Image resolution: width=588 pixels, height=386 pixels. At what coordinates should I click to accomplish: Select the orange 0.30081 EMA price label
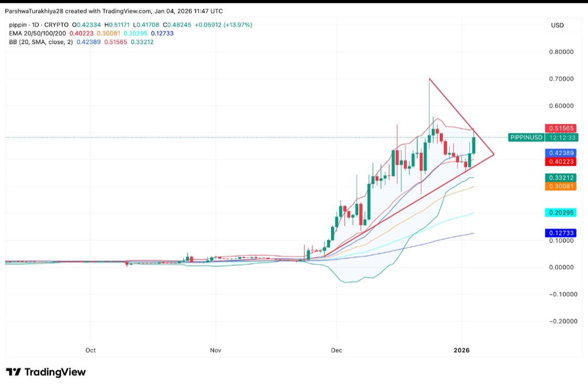pos(561,186)
